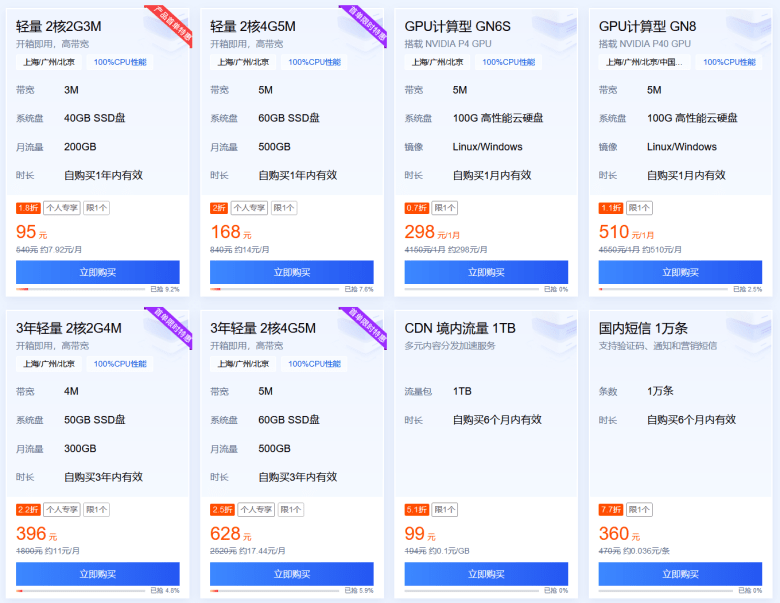Click the 已抢 2.5% progress bar

pyautogui.click(x=663, y=289)
